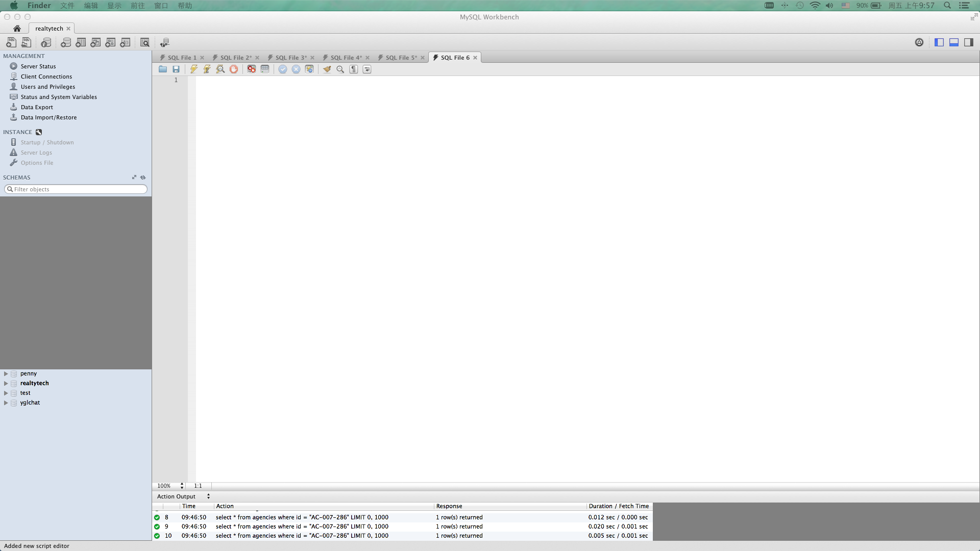Screen dimensions: 980x551
Task: Toggle the left sidebar panel visibility
Action: [x=939, y=42]
